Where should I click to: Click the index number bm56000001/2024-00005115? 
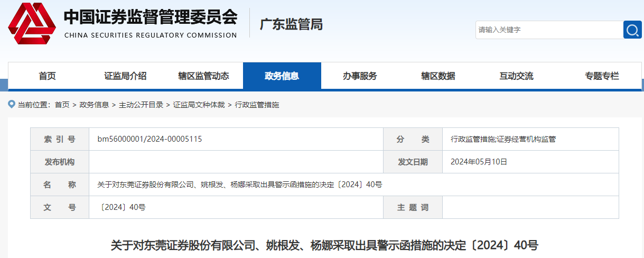point(150,139)
